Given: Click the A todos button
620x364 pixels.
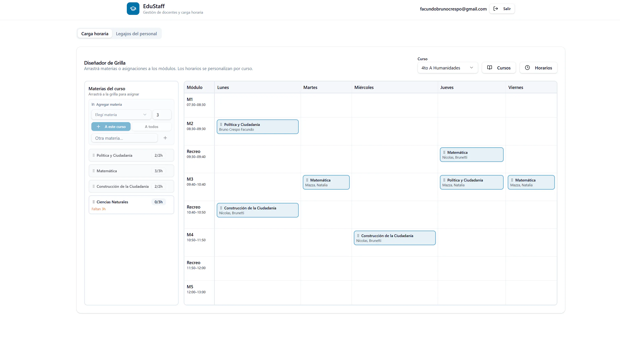Looking at the screenshot, I should click(151, 127).
